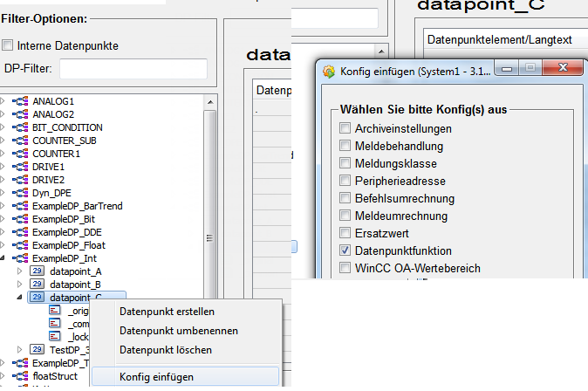Expand the COUNTER1 tree node
This screenshot has height=391, width=588.
click(3, 154)
